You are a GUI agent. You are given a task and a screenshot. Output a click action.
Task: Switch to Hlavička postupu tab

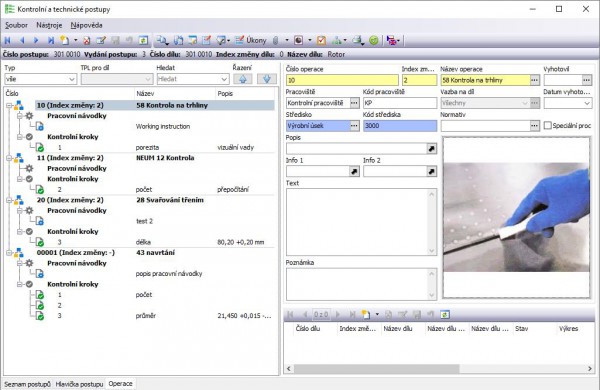[x=79, y=384]
